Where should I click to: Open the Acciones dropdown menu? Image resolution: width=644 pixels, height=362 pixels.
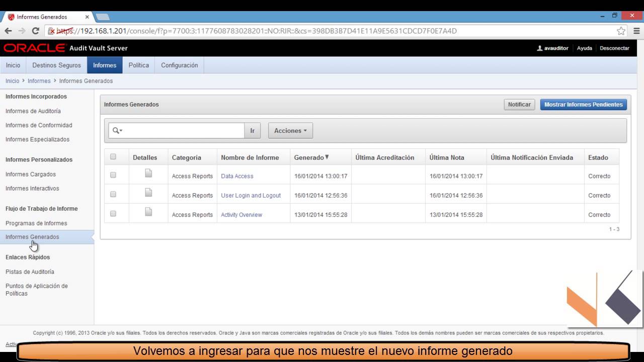[x=290, y=131]
